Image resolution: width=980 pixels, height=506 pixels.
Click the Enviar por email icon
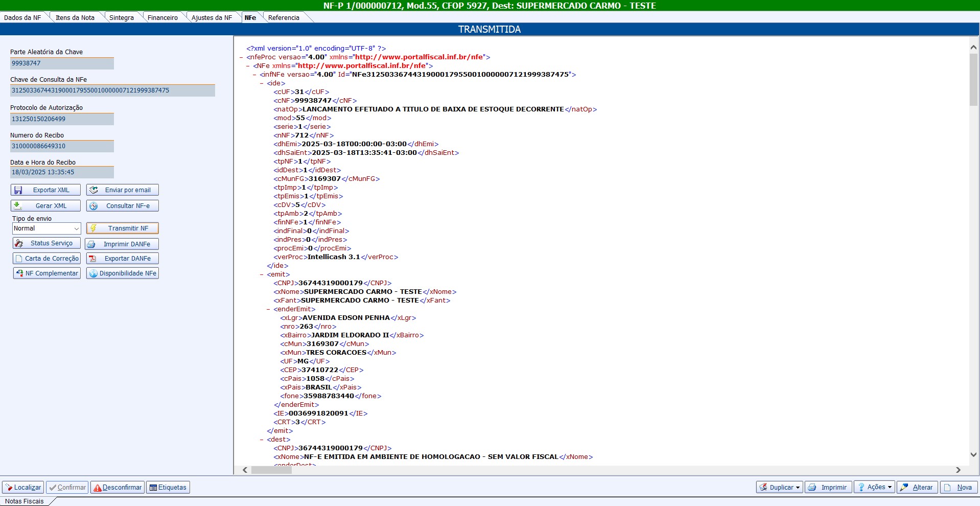[94, 190]
